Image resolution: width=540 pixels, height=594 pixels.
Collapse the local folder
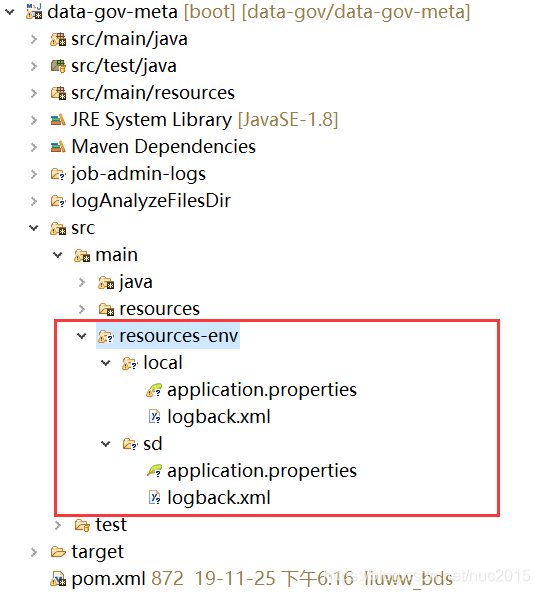pyautogui.click(x=106, y=363)
